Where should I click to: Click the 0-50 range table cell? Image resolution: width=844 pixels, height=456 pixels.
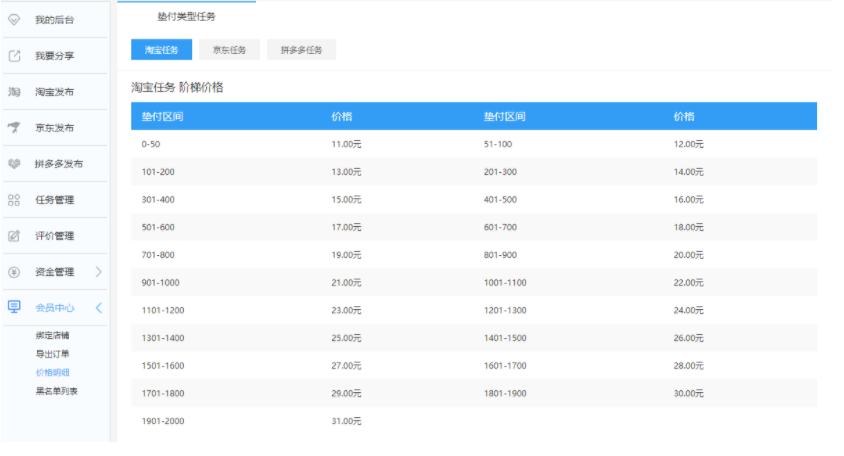[x=150, y=144]
